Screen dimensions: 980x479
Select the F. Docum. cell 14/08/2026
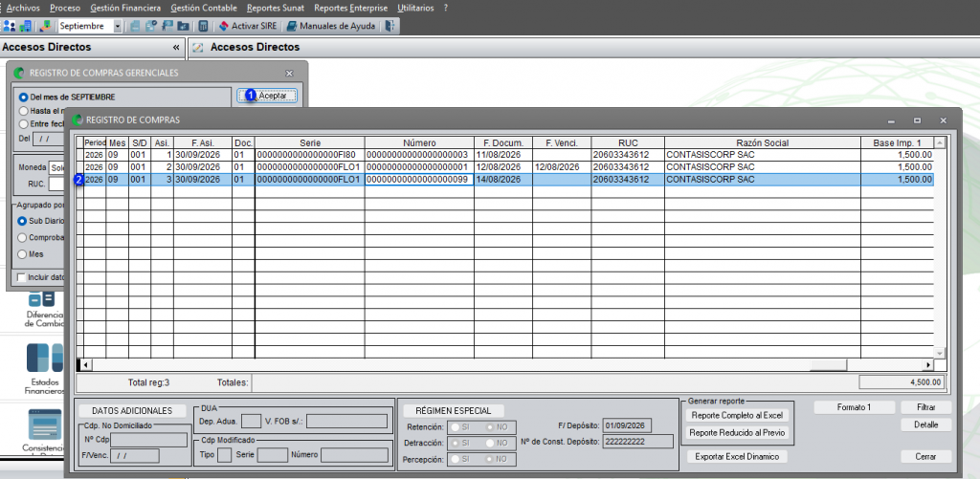coord(503,180)
